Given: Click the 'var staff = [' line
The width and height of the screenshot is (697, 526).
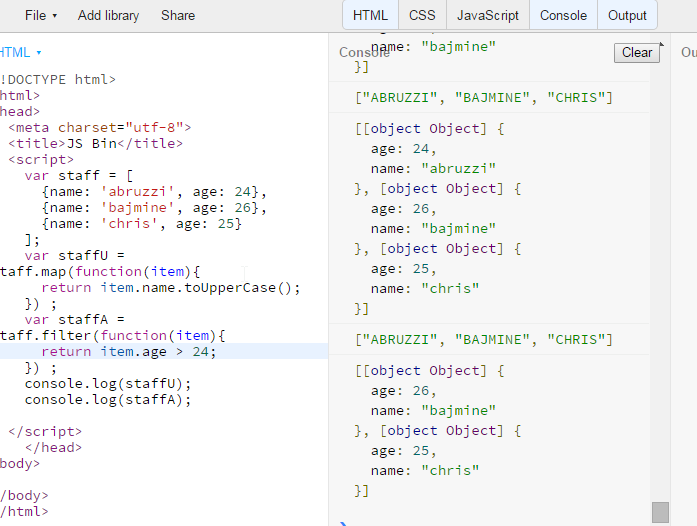Looking at the screenshot, I should point(79,176).
